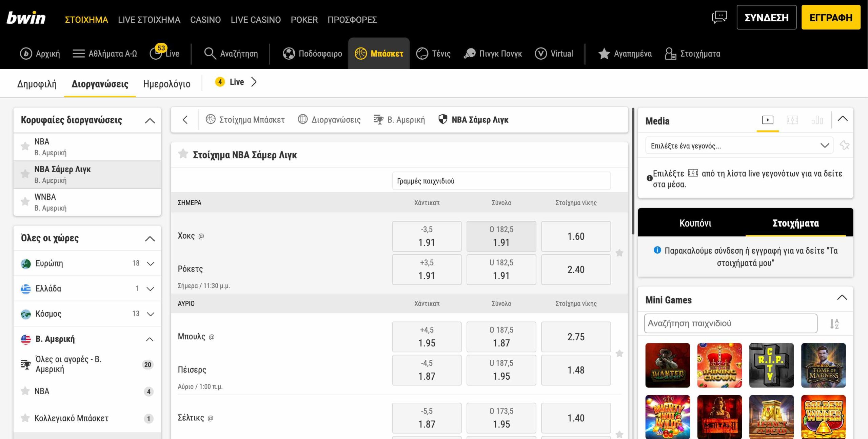Switch to Κουπόνι tab
This screenshot has width=868, height=439.
click(695, 223)
